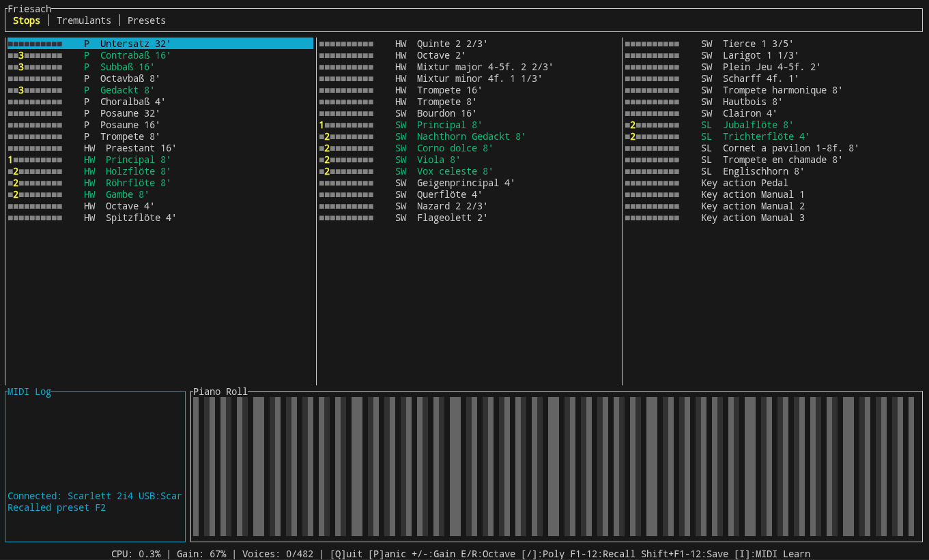Enable the Octavbaß 8' stop
Viewport: 929px width, 560px height.
point(160,78)
